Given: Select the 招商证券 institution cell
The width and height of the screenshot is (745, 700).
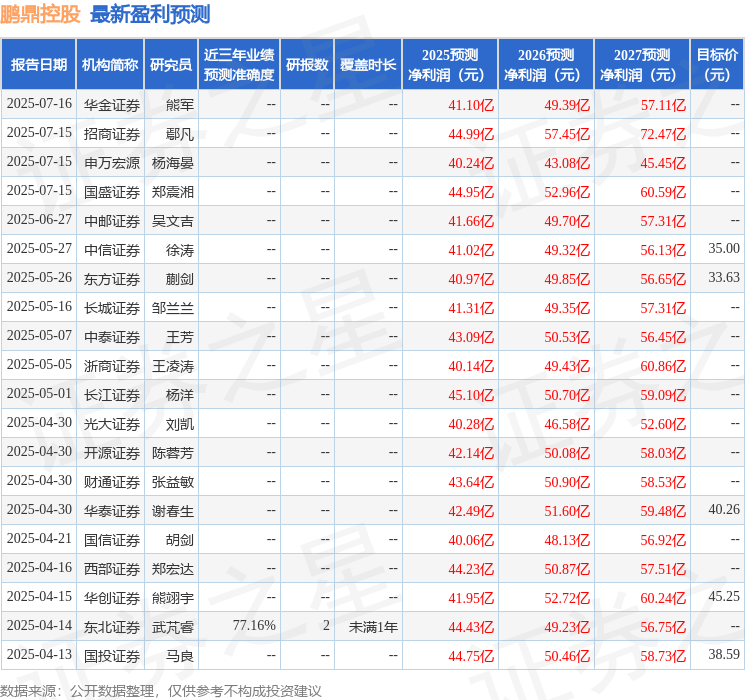Looking at the screenshot, I should [x=112, y=134].
